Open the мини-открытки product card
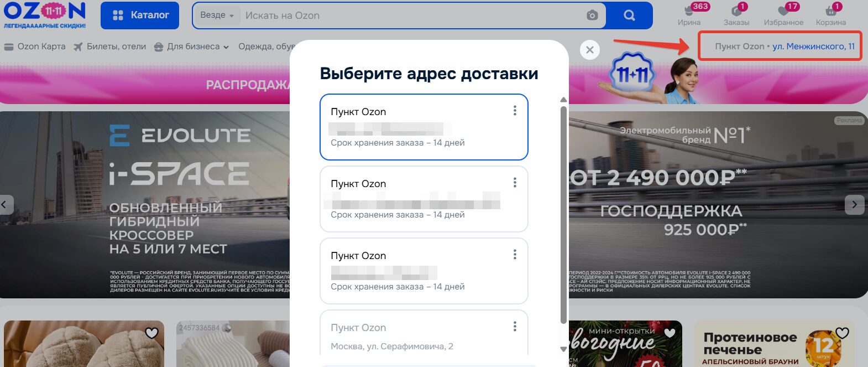Screen dimensions: 868x367 [625, 344]
